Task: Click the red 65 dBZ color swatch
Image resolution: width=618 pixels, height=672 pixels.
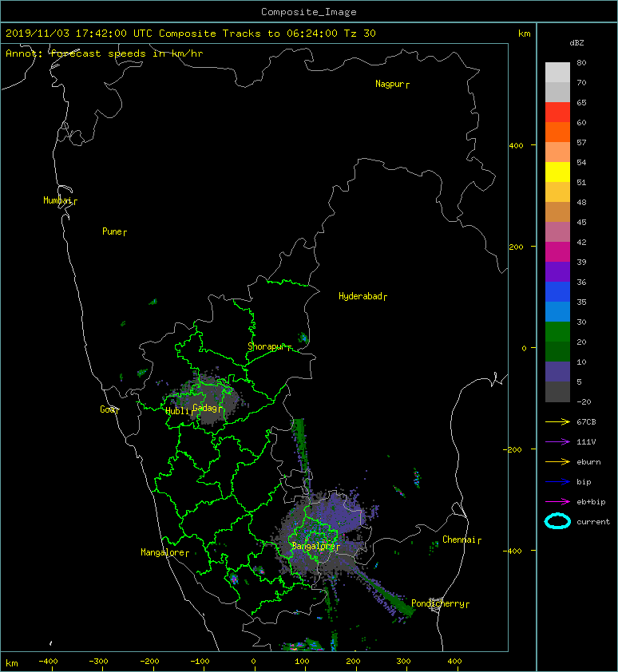Action: click(x=557, y=113)
